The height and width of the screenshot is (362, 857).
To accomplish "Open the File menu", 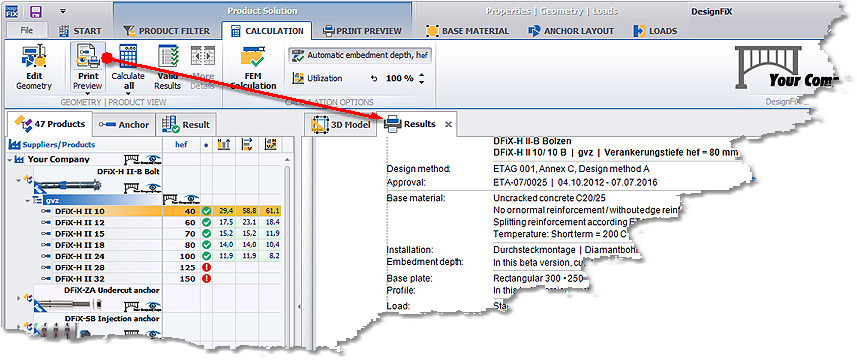I will pos(27,31).
